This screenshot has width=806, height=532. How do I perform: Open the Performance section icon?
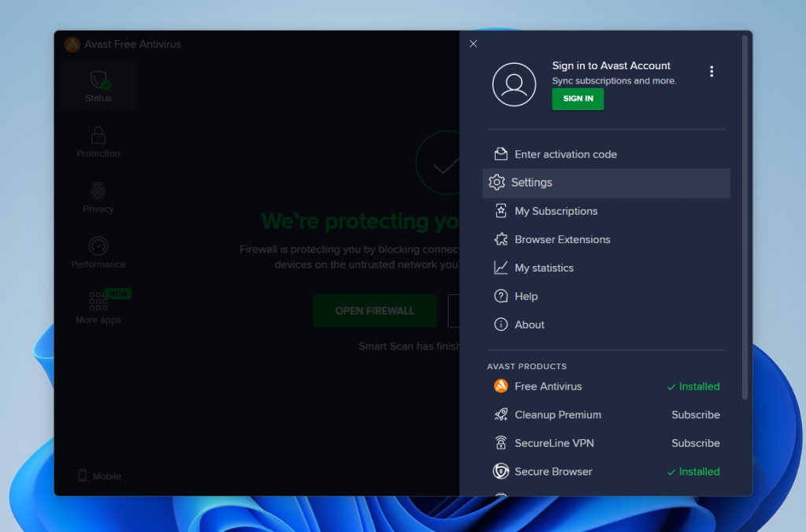[98, 246]
